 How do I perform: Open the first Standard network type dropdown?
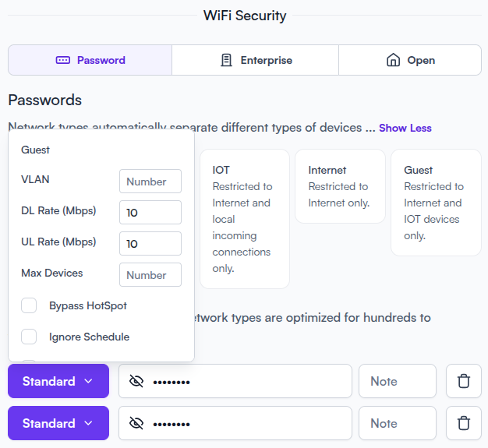(x=58, y=381)
